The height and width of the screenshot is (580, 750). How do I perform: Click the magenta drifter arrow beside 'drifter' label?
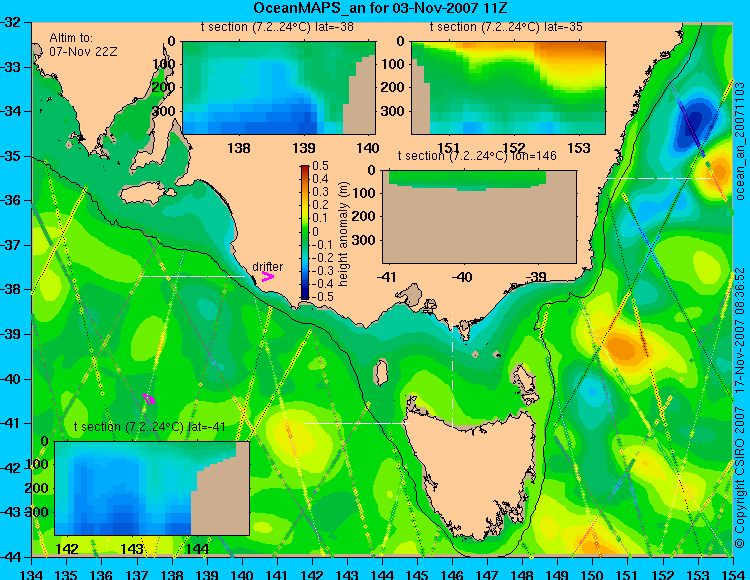coord(267,276)
